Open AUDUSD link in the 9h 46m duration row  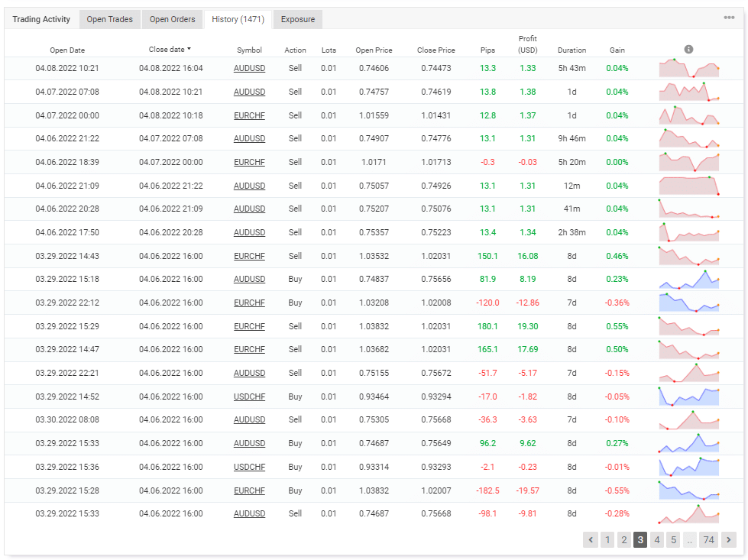click(x=250, y=138)
